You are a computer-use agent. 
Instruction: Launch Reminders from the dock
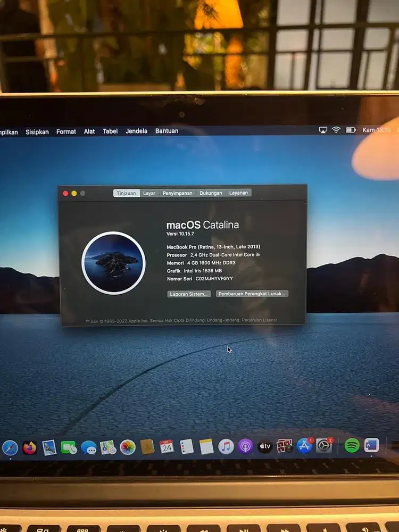pos(186,446)
